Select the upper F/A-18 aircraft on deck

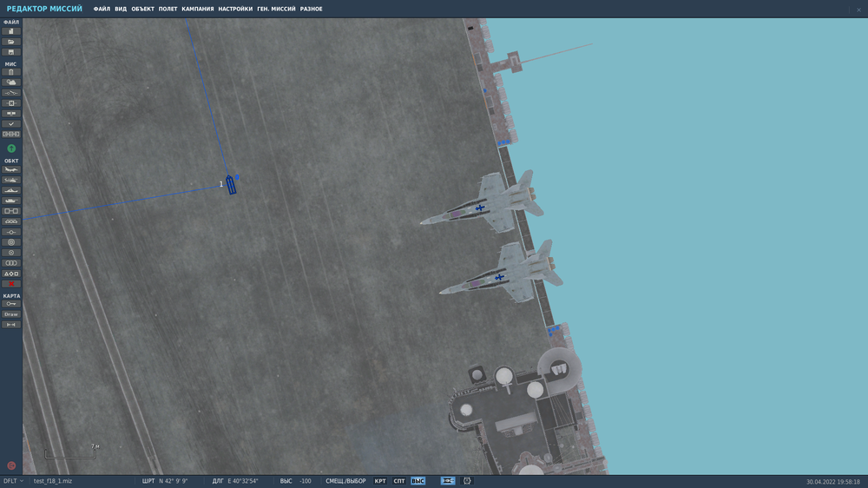pyautogui.click(x=481, y=208)
